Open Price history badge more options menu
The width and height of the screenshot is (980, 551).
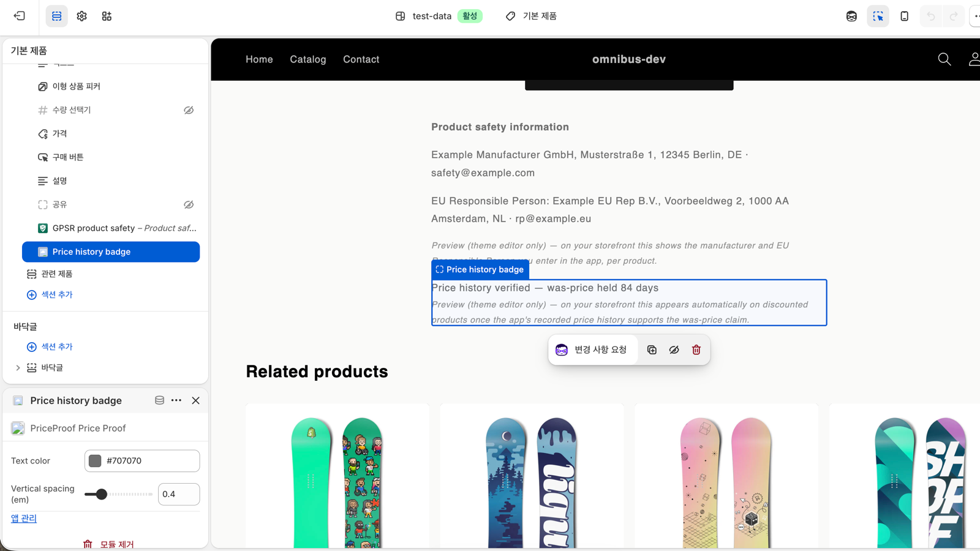pyautogui.click(x=176, y=400)
